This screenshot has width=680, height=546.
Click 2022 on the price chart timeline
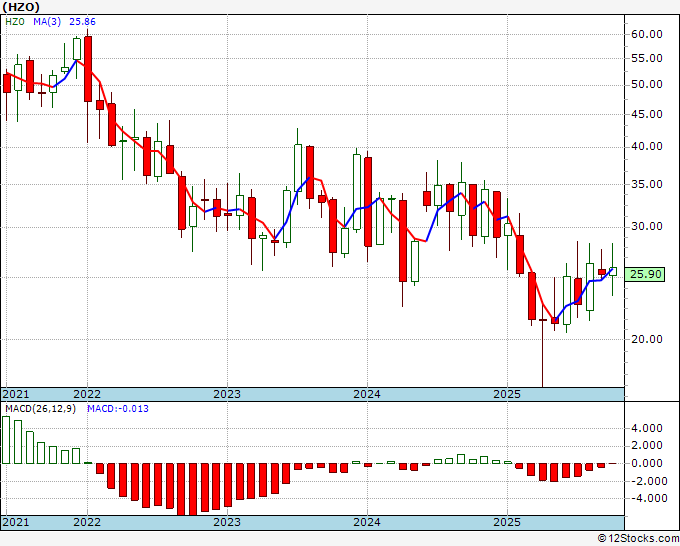click(87, 394)
